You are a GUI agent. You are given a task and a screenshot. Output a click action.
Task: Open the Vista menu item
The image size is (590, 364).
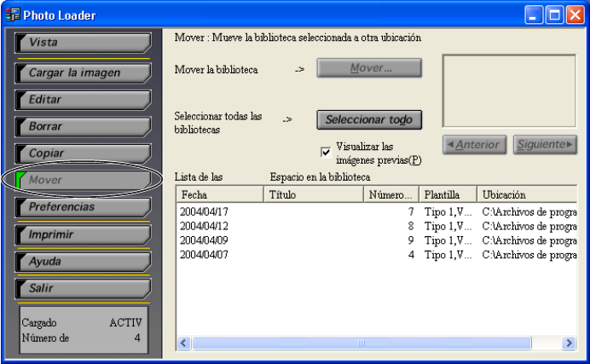point(83,43)
